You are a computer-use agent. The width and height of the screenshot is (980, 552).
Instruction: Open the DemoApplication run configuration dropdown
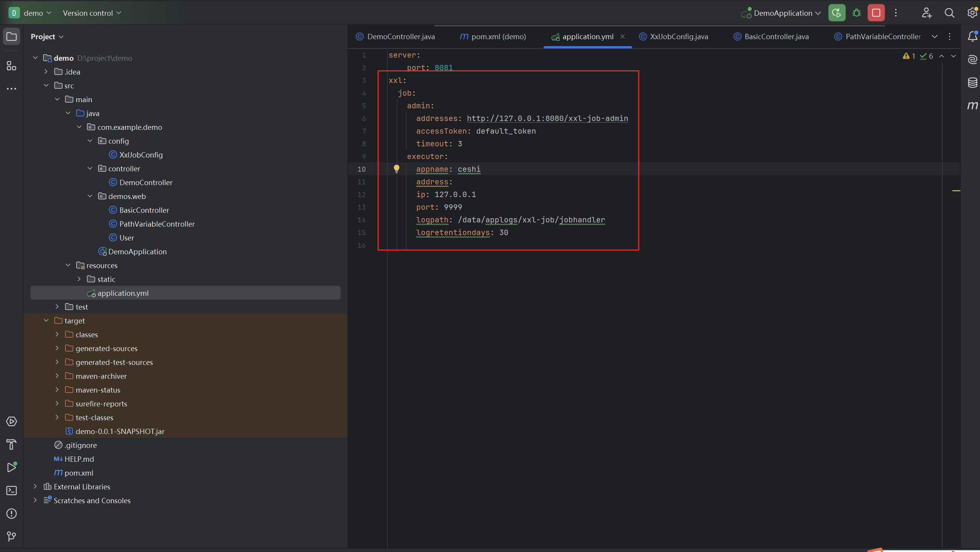[x=781, y=13]
